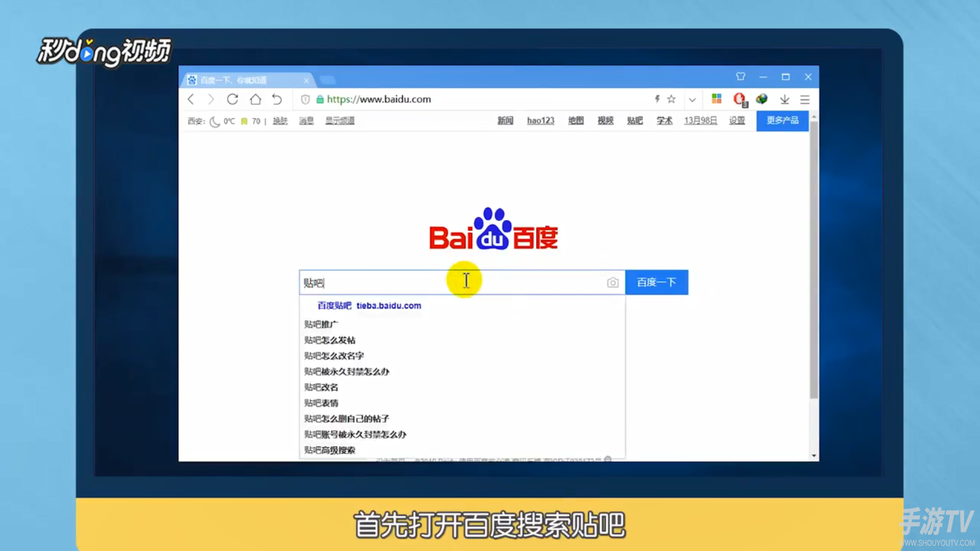
Task: Click the 更多产品 button
Action: [x=782, y=120]
